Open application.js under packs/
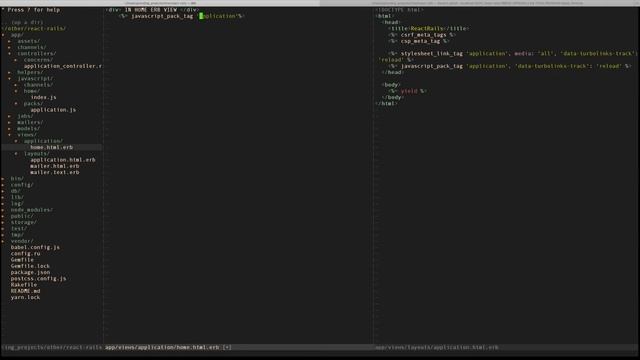The height and width of the screenshot is (360, 640). [x=53, y=110]
